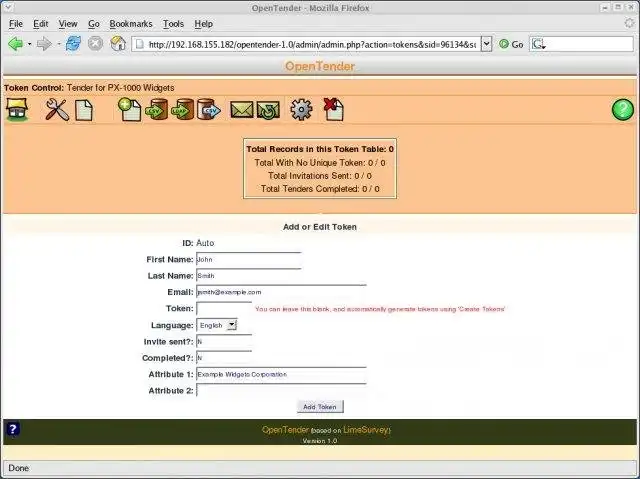Follow the LimeSurvey footer link
This screenshot has height=479, width=640.
[367, 430]
